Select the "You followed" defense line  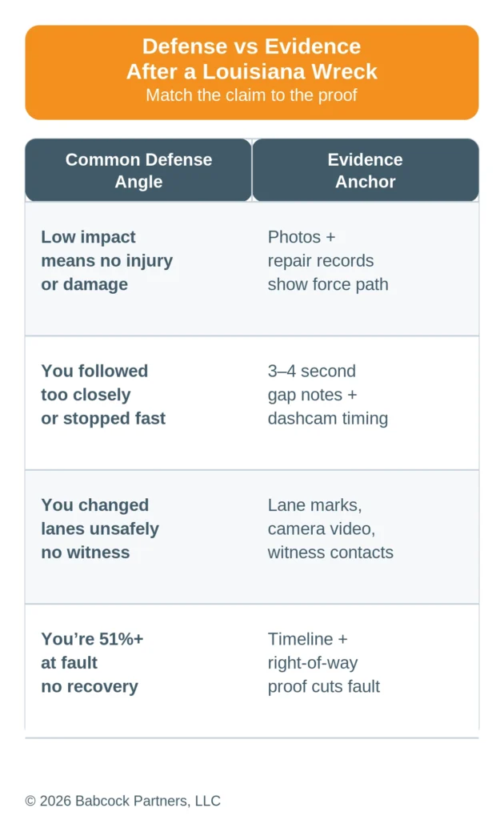(94, 371)
